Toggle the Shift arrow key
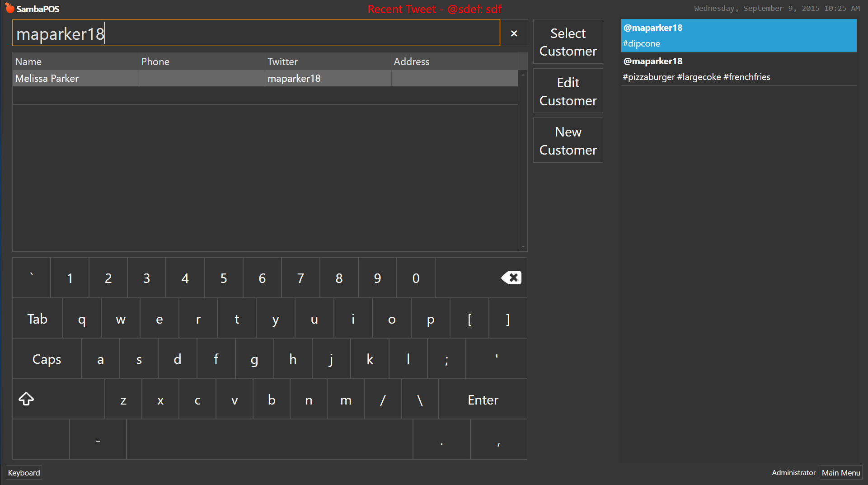 pyautogui.click(x=59, y=399)
